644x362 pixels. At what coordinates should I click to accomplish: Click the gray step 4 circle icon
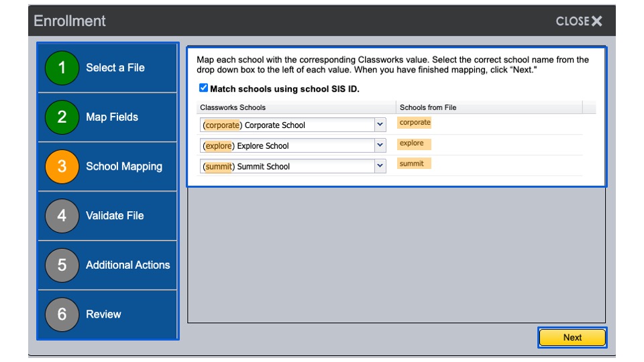[62, 215]
